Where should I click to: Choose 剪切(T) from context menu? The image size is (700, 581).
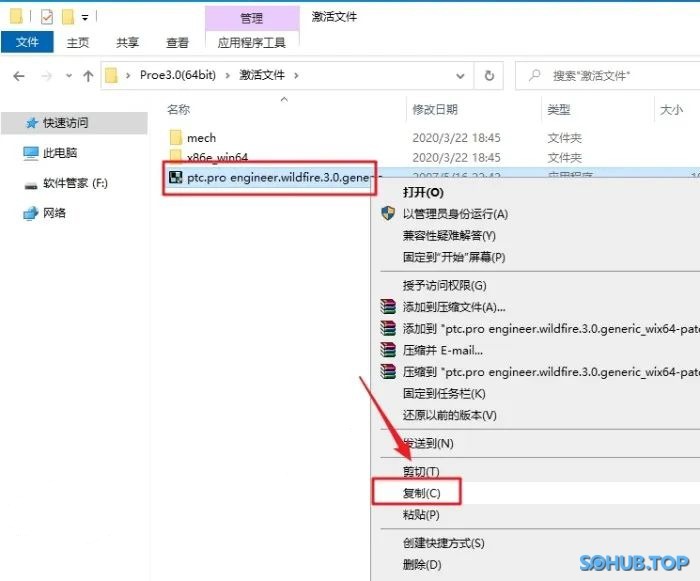point(421,472)
